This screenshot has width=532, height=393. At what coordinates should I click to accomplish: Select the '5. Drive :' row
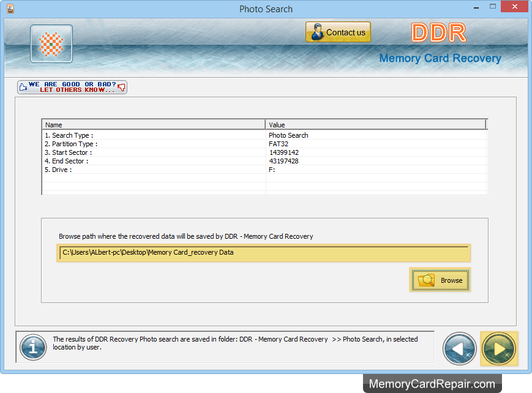[x=264, y=170]
